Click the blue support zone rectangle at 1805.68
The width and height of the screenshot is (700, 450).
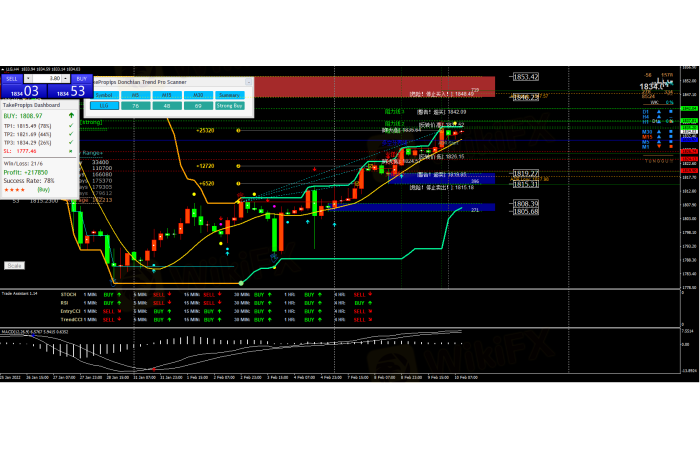click(400, 208)
